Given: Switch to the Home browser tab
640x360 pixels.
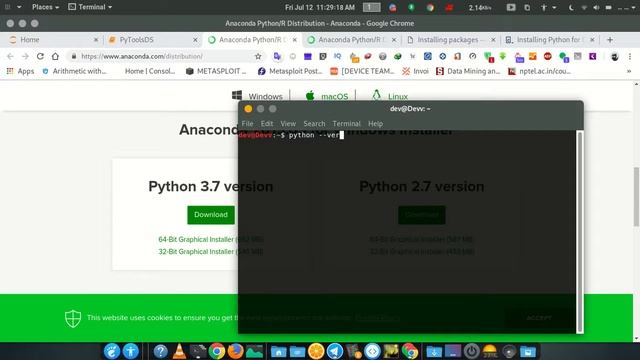Looking at the screenshot, I should (53, 40).
